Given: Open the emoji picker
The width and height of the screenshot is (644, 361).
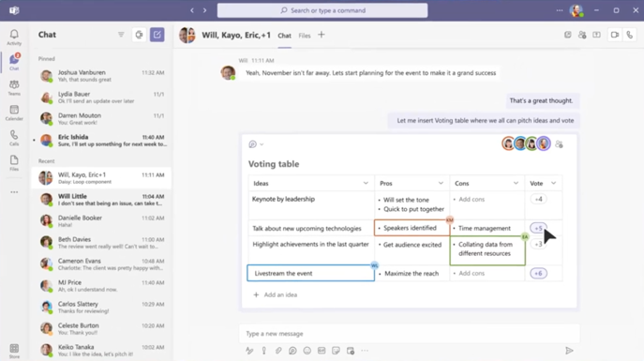Looking at the screenshot, I should (x=307, y=351).
